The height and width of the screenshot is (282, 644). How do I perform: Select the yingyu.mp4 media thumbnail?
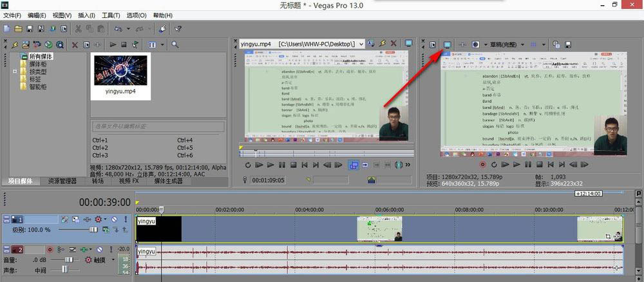coord(122,71)
